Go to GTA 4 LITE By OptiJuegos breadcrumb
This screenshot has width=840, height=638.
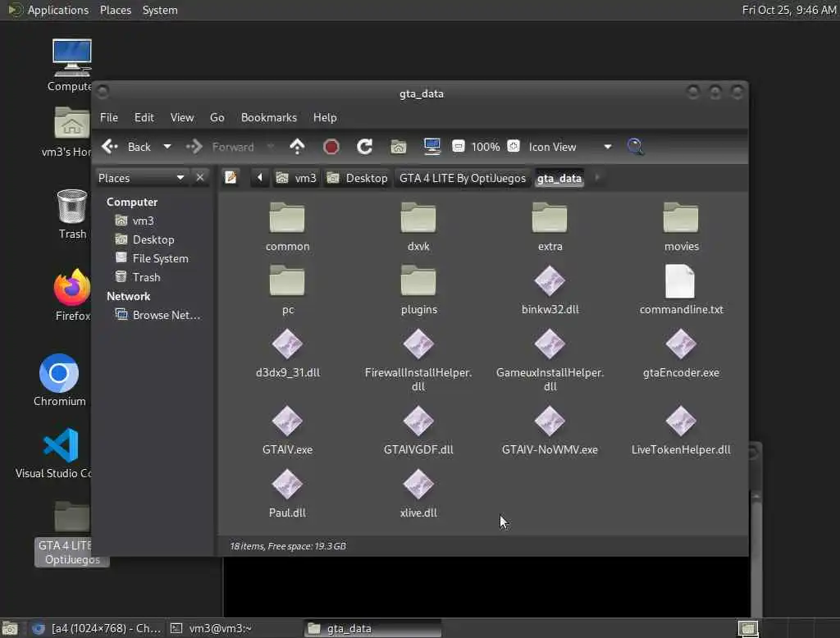coord(463,178)
